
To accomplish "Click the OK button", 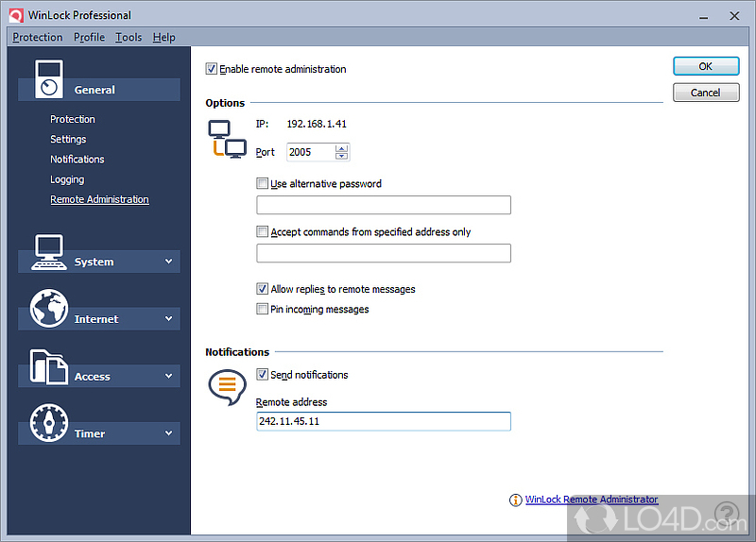I will [706, 66].
